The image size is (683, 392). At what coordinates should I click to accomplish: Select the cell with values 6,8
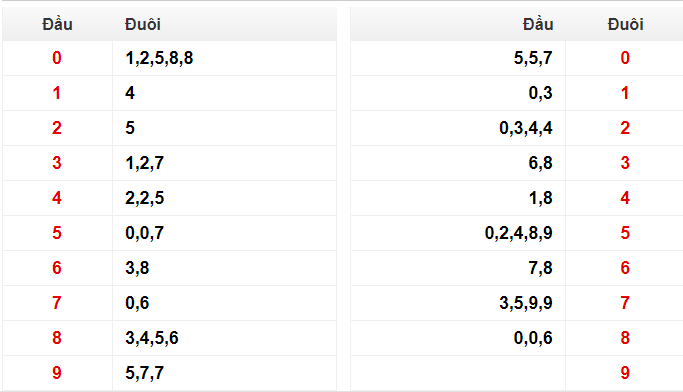coord(458,163)
